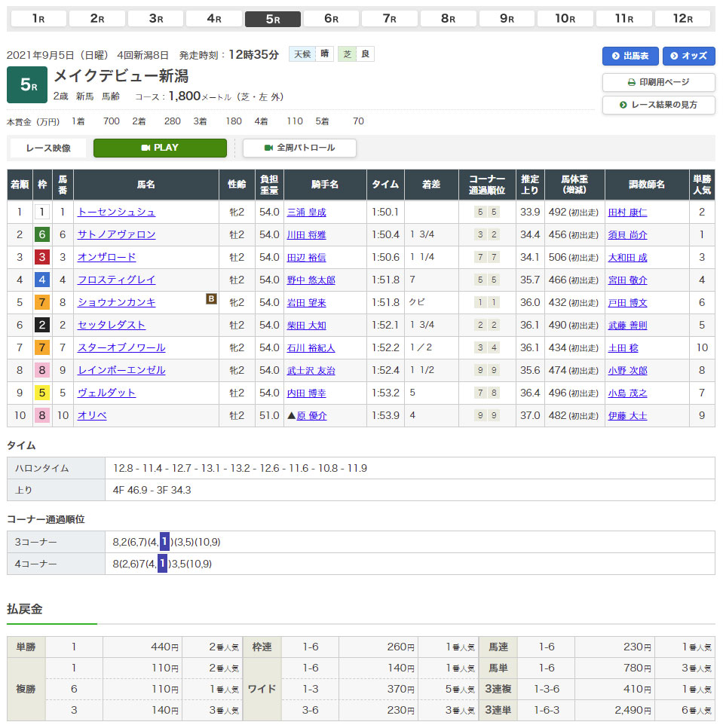Click the B blinker icon beside ショウナンカンキ
723x728 pixels.
pos(212,299)
